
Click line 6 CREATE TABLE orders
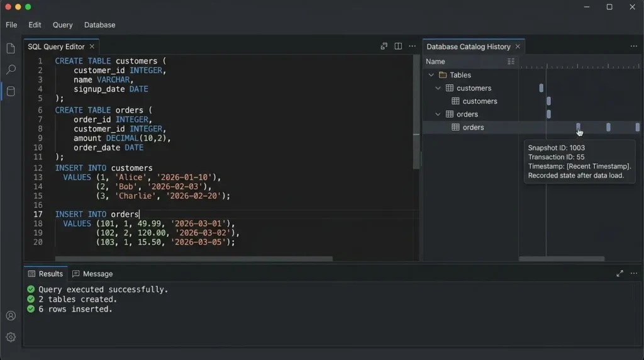[x=104, y=110]
